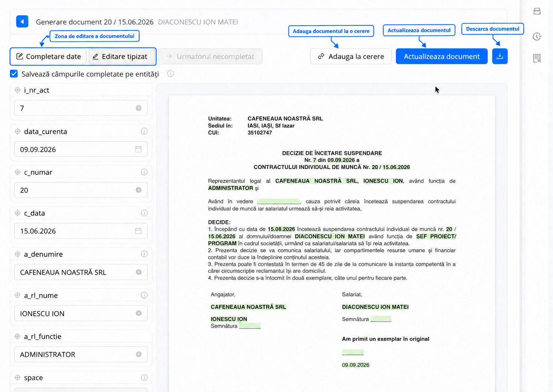Click the Adauga la cerere button

click(x=351, y=56)
